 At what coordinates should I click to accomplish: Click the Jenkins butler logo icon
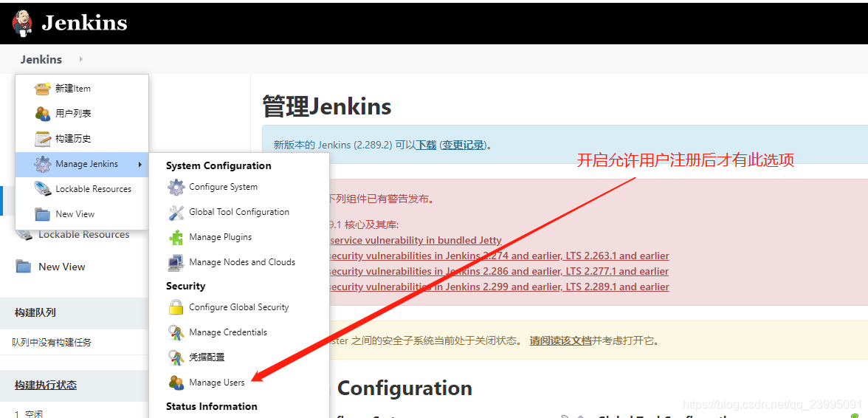[23, 23]
